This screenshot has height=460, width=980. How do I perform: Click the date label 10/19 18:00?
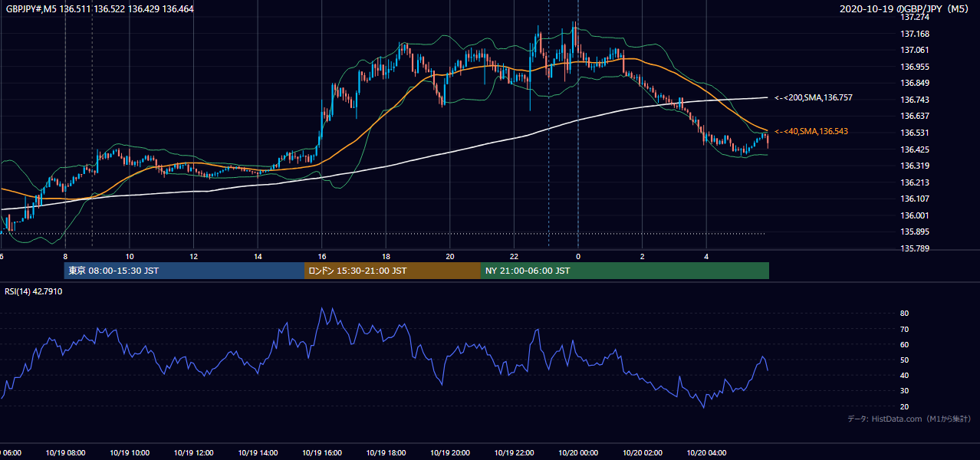[x=385, y=453]
